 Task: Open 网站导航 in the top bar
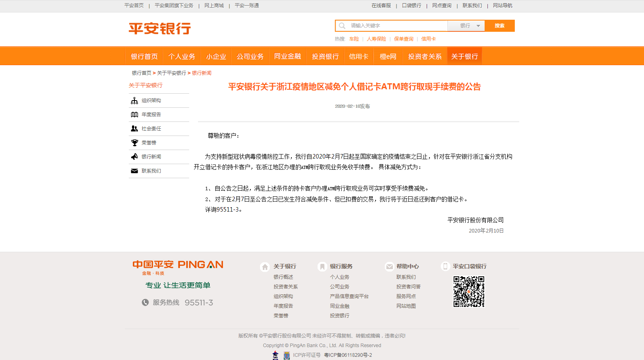[503, 6]
